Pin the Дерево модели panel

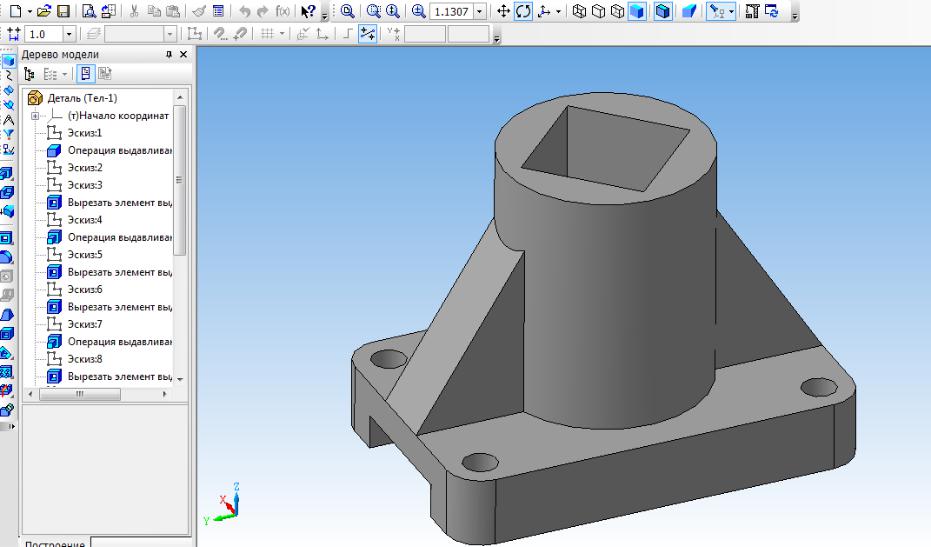tap(167, 55)
